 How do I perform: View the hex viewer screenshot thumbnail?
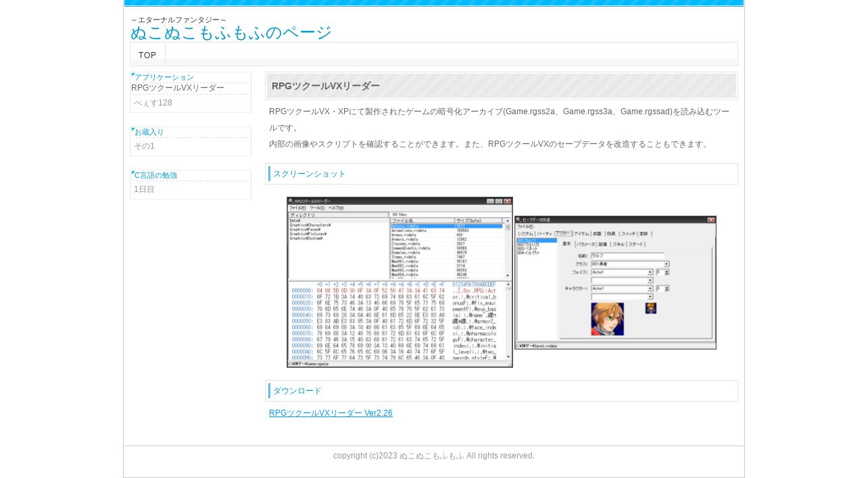pos(400,282)
